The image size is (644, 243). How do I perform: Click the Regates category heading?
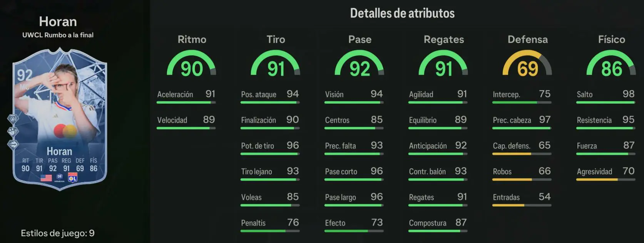pos(443,40)
